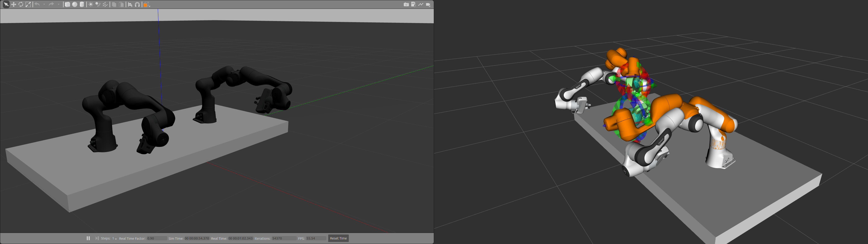Activate the rotate mode tool
The height and width of the screenshot is (244, 868).
pos(21,4)
